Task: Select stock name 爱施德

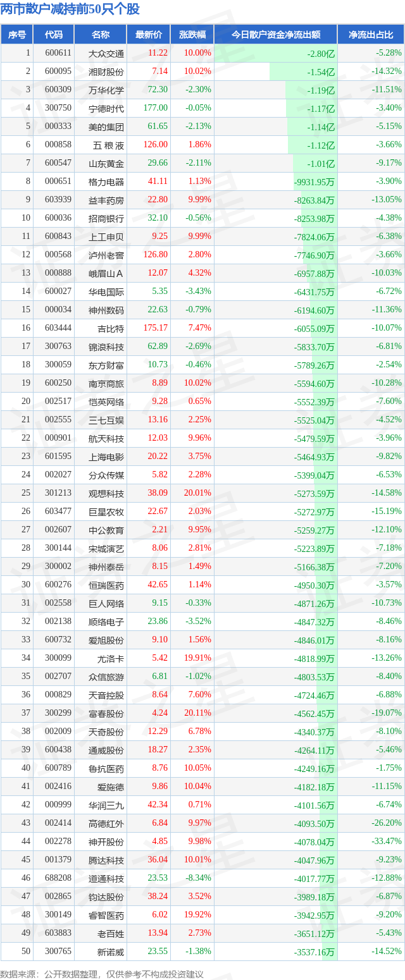Action: click(x=111, y=787)
